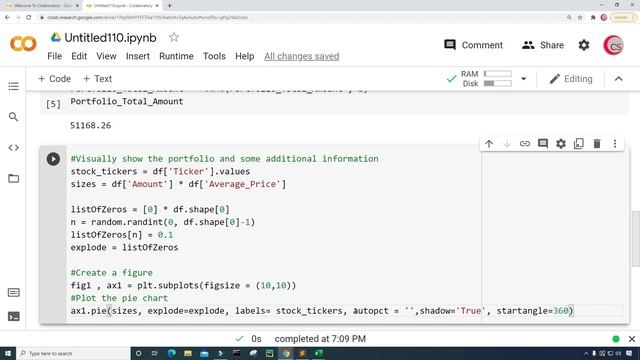Click inside the ax1.pie code line
640x360 pixels.
tap(322, 311)
